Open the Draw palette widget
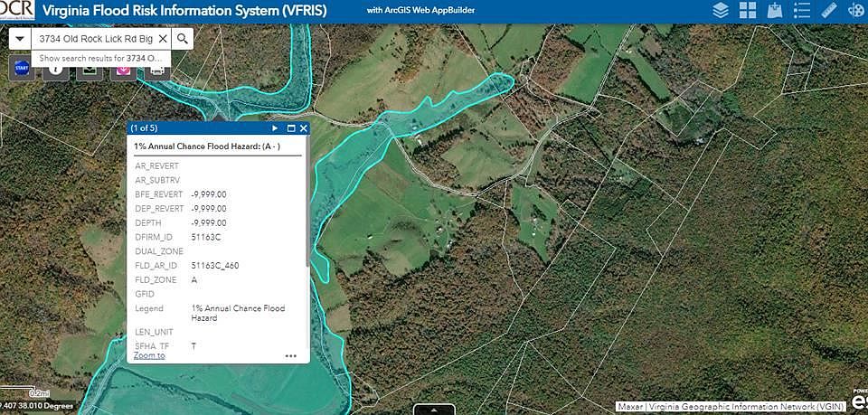The image size is (868, 415). tap(855, 11)
